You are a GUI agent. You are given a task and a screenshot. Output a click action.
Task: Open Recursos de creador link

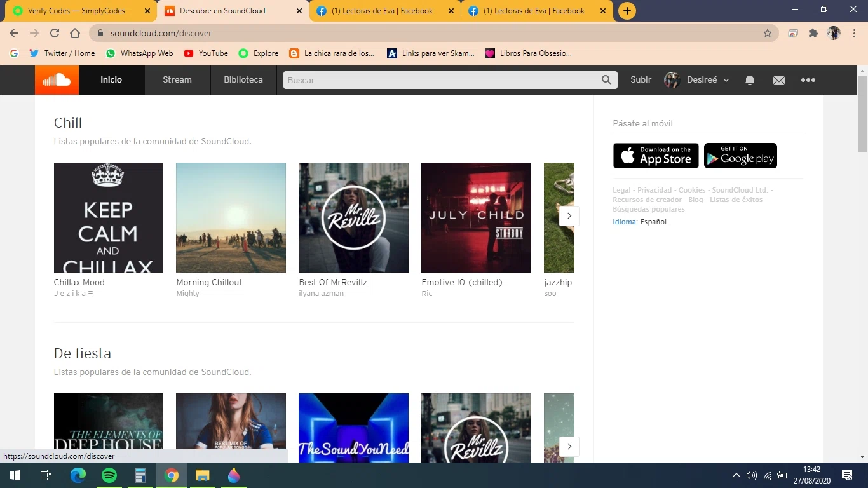point(647,200)
